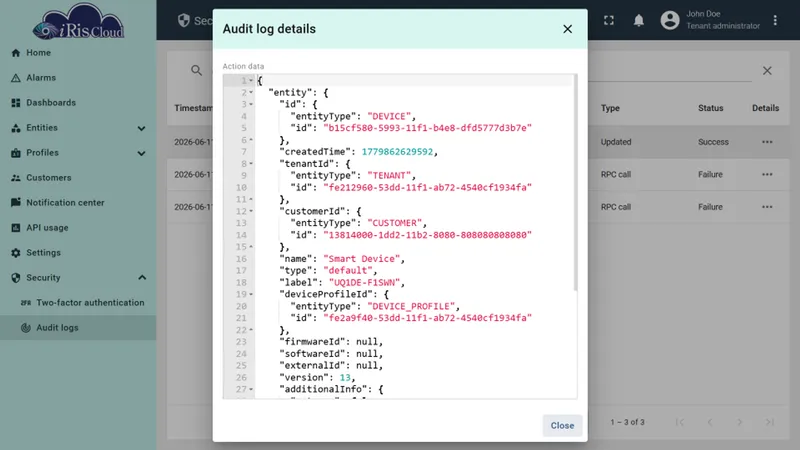The width and height of the screenshot is (800, 450).
Task: Close the Audit log details dialog with X
Action: (567, 29)
